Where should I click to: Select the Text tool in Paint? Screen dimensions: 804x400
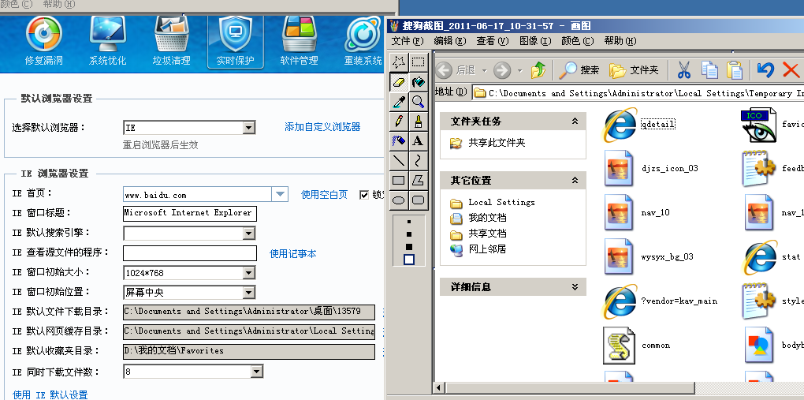[x=418, y=141]
